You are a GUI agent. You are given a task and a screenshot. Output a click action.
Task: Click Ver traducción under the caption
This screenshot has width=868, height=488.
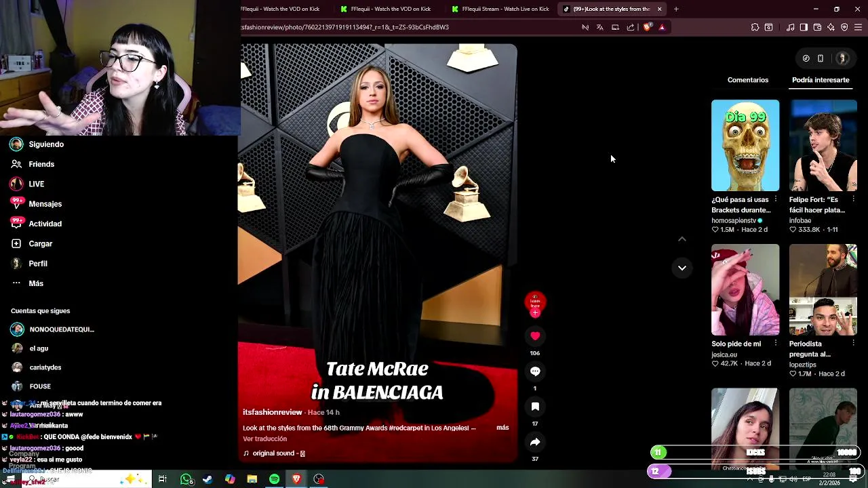point(264,439)
